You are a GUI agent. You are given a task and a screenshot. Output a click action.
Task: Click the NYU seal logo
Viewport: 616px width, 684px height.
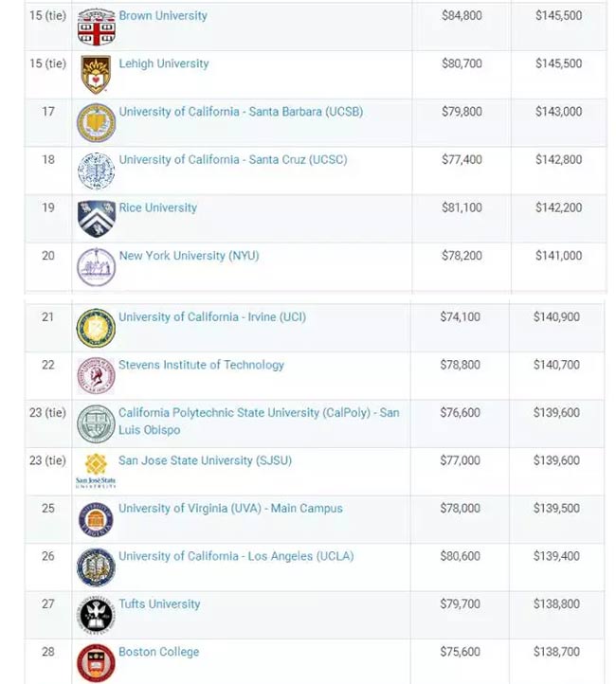[96, 266]
